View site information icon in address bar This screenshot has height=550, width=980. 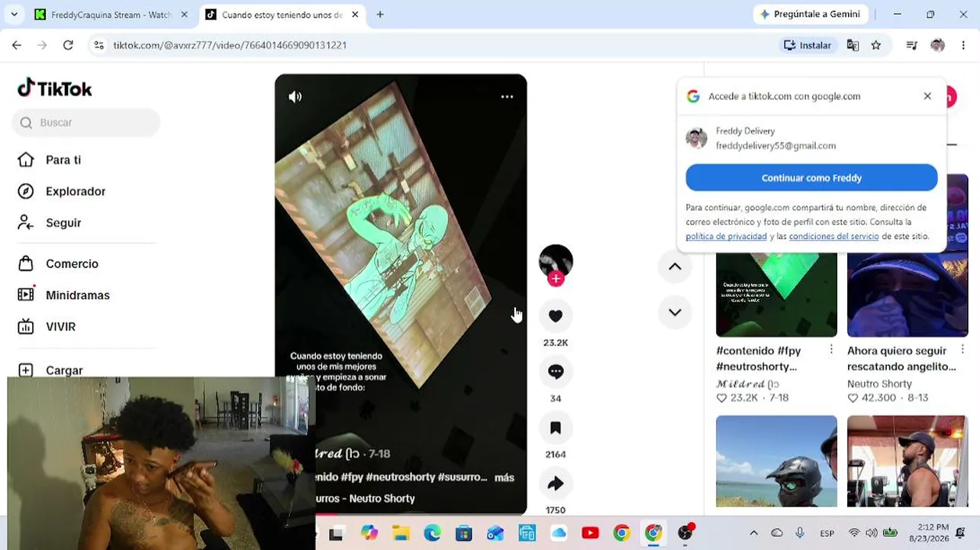(98, 45)
